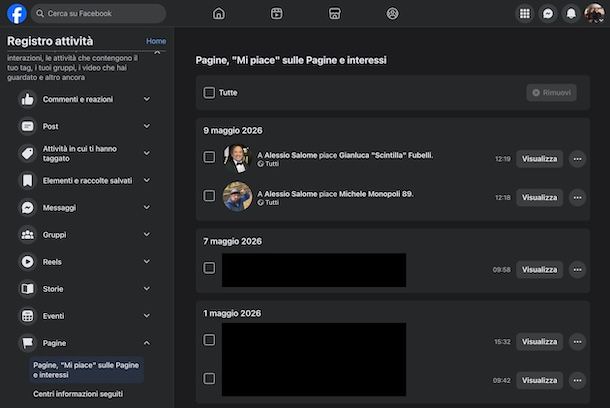Open options menu for 09:58 entry

[577, 270]
